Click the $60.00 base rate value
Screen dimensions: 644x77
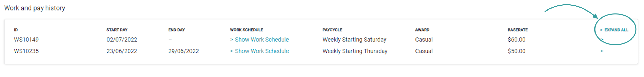517,40
